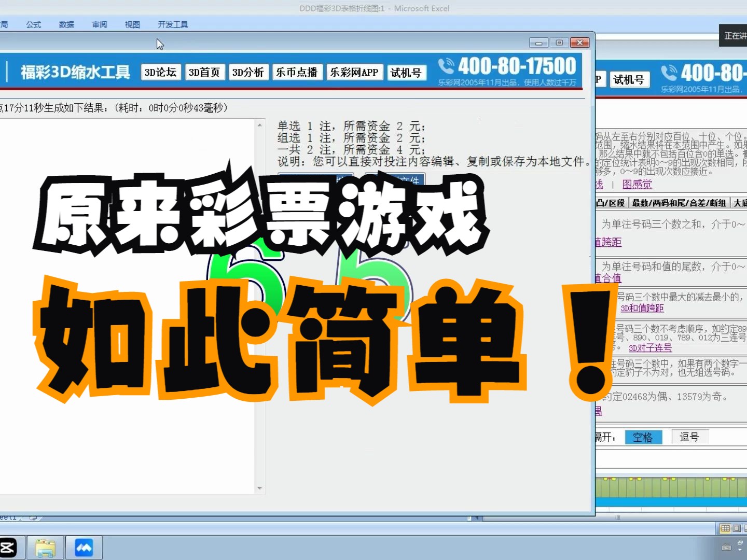The height and width of the screenshot is (560, 747).
Task: Click the 组选 1 注 result line
Action: pos(351,138)
